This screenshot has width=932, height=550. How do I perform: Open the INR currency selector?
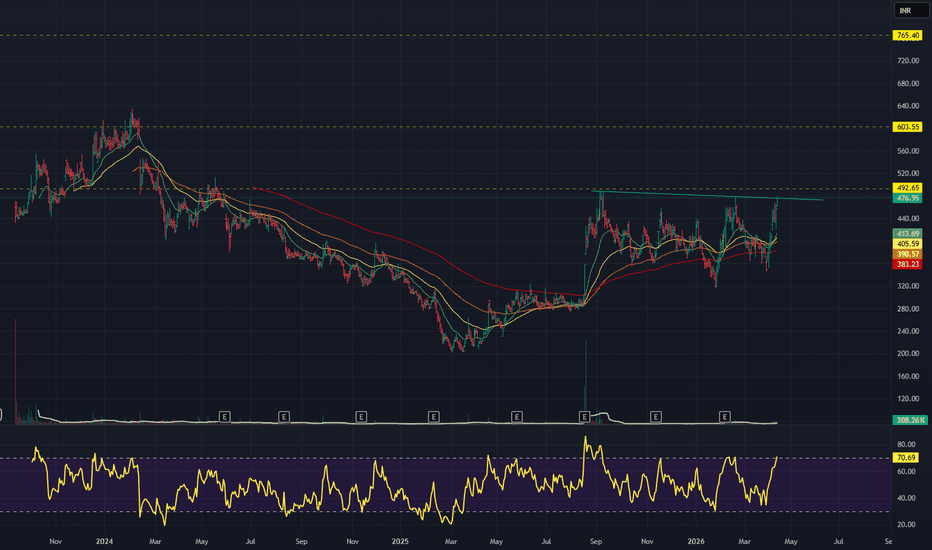pyautogui.click(x=907, y=11)
